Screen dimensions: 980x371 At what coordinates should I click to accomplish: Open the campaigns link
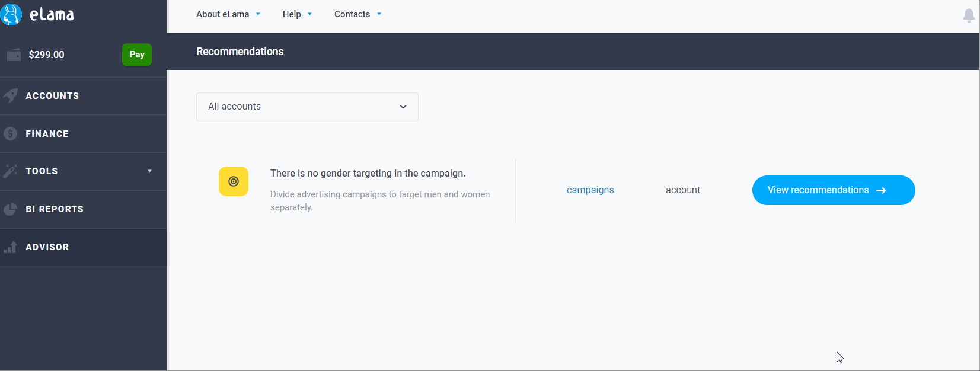point(590,190)
